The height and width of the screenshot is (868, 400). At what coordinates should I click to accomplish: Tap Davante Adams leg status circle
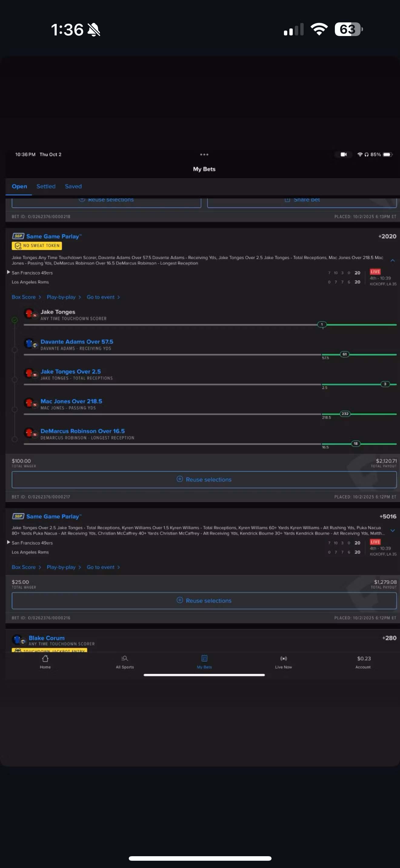(x=15, y=350)
